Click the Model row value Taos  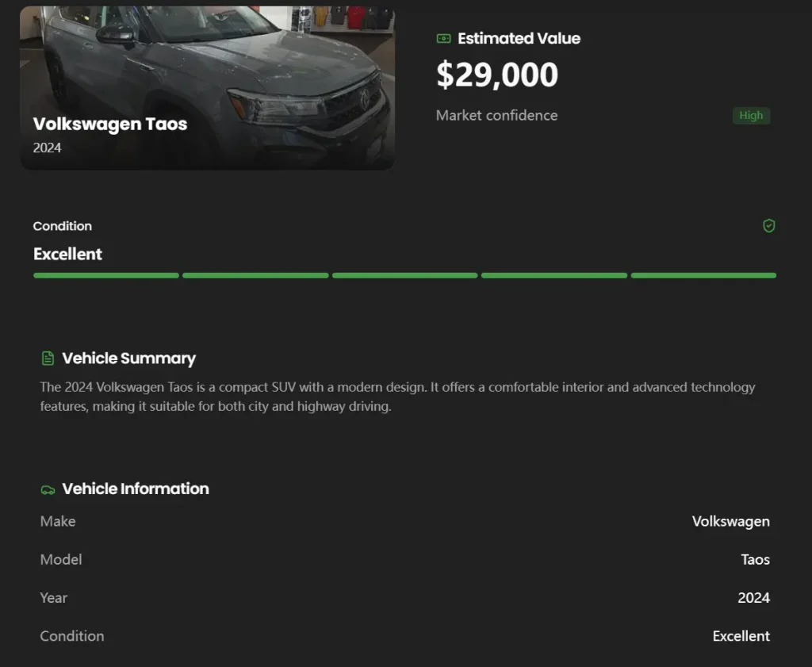tap(755, 559)
